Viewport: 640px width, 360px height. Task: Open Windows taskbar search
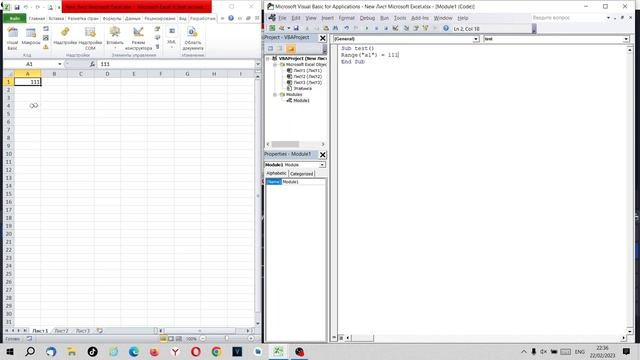coord(30,351)
